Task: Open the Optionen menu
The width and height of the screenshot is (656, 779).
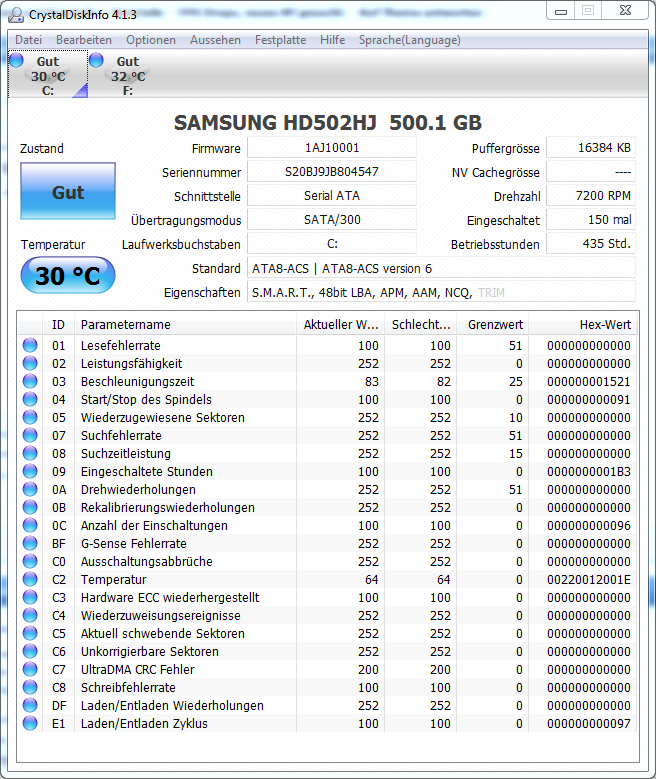Action: 151,40
